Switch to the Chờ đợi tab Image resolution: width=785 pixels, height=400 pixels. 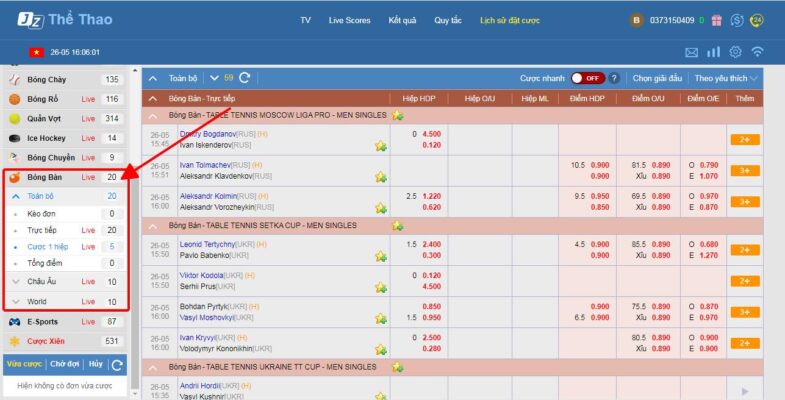click(x=64, y=364)
